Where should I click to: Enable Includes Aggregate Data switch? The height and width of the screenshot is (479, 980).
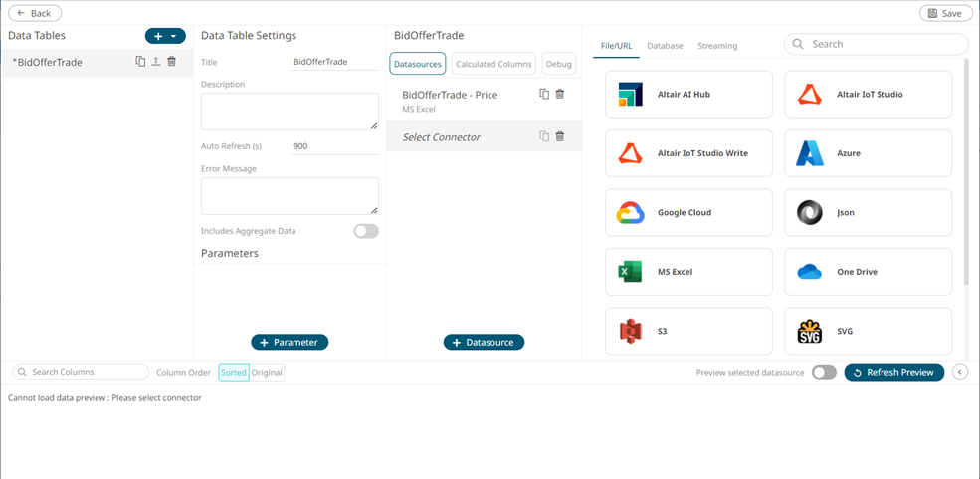click(x=365, y=231)
